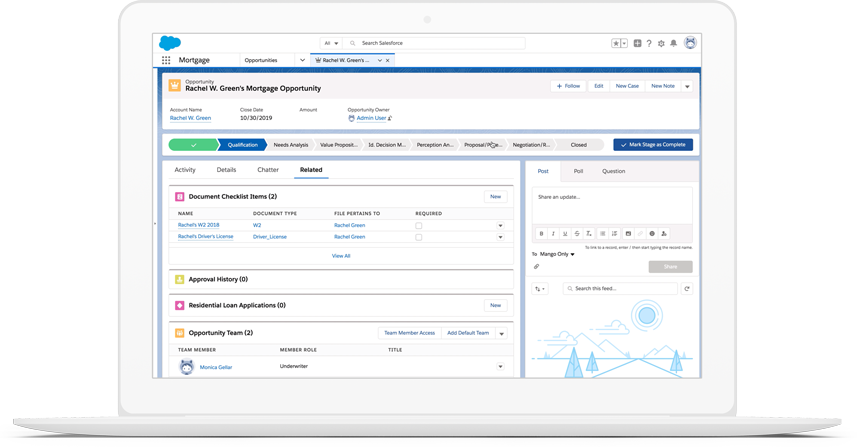857x447 pixels.
Task: Click the Search Salesforce field
Action: pyautogui.click(x=435, y=43)
